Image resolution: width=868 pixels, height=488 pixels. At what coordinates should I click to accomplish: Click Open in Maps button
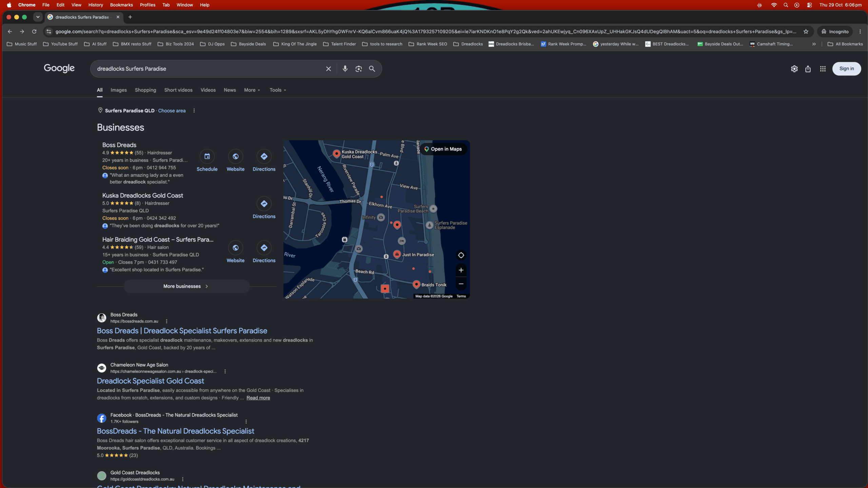tap(443, 149)
